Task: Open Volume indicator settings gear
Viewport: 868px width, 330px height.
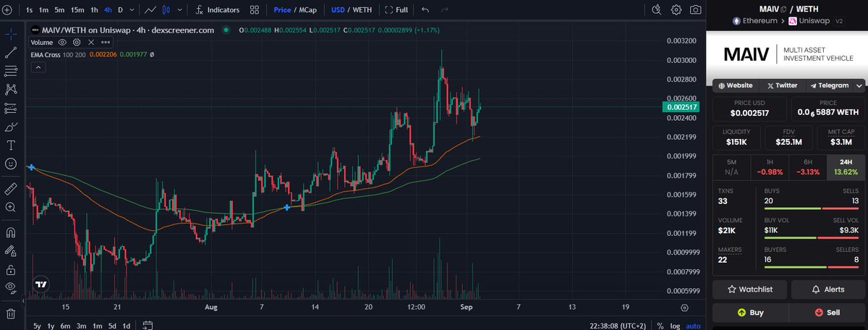Action: [x=76, y=43]
